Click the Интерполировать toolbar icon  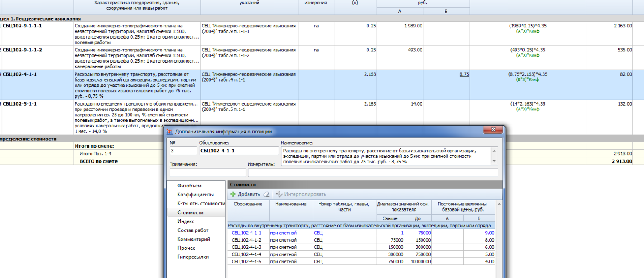[279, 194]
